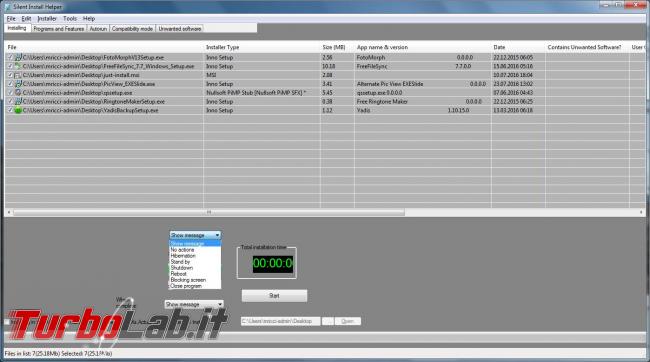Choose Shutdown from the dropdown list
The image size is (650, 362).
[x=182, y=268]
